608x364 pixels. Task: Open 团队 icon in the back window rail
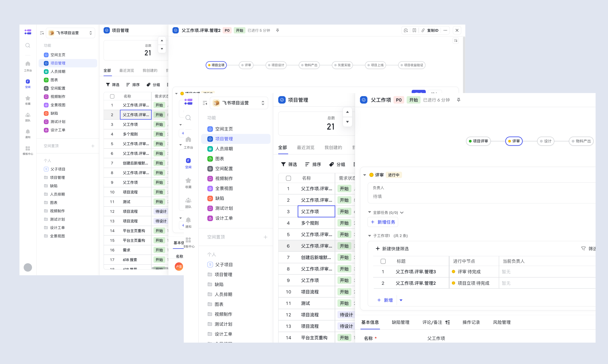click(28, 115)
